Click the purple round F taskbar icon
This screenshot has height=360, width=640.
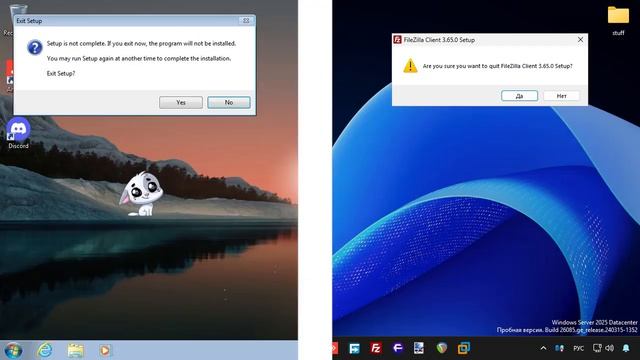coord(398,348)
